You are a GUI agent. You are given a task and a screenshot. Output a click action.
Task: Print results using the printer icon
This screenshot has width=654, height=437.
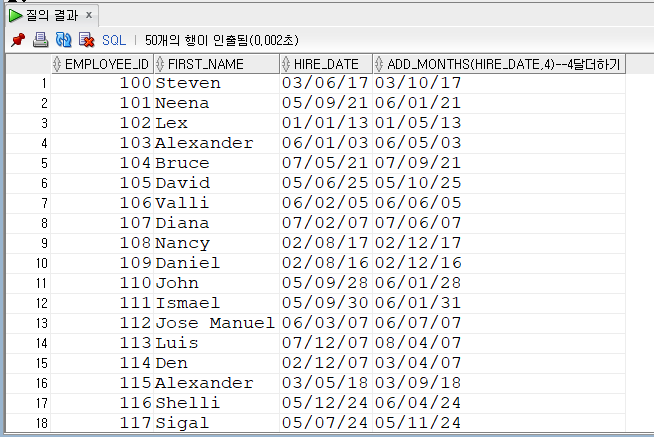[x=40, y=40]
